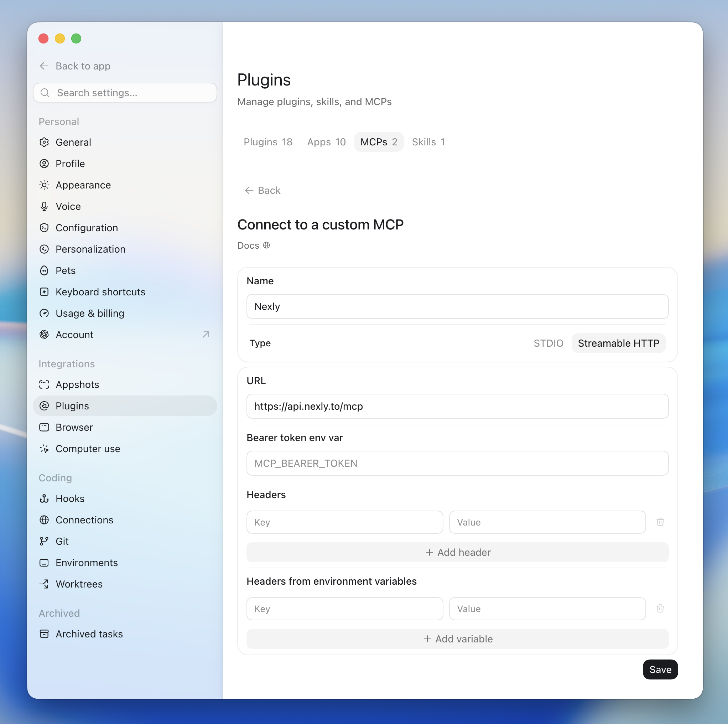
Task: Click the external link arrow beside Account
Action: (x=206, y=335)
